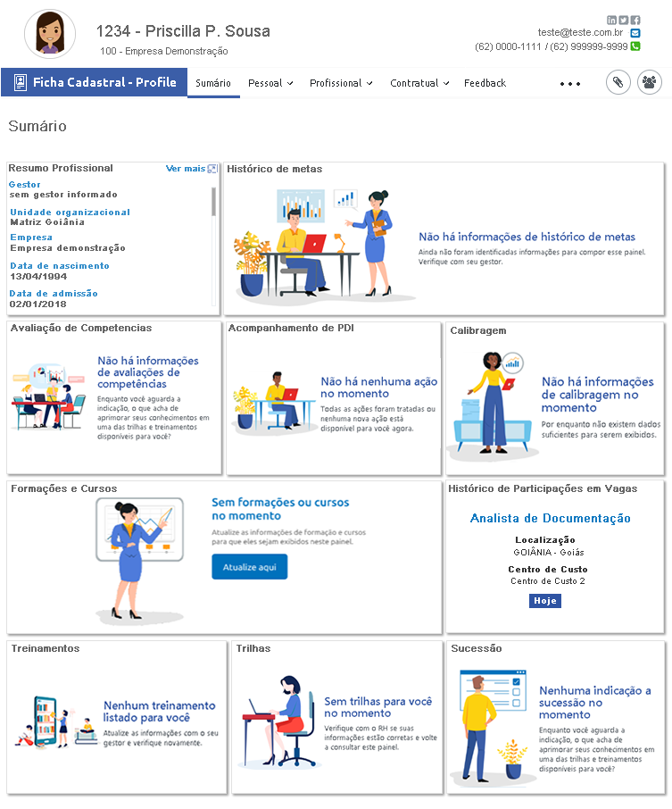Open the Twitter profile icon
Screen dimensions: 672x809
(624, 20)
